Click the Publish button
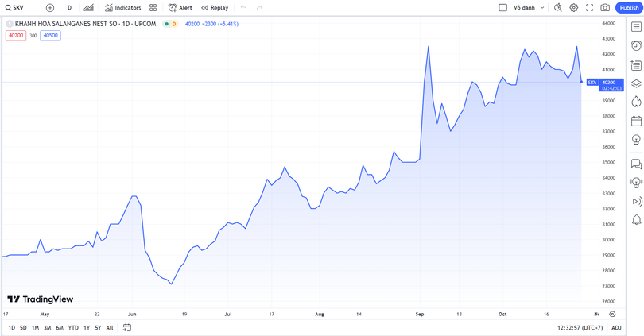The width and height of the screenshot is (644, 336). (628, 8)
